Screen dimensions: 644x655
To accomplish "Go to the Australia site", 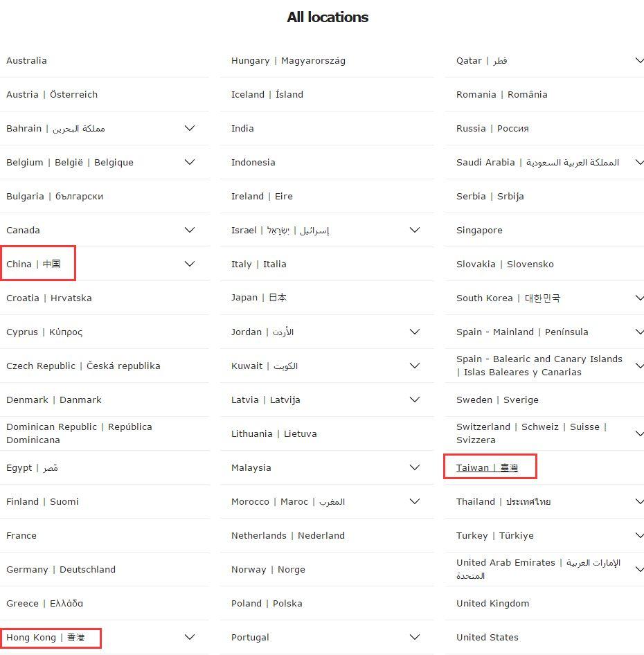I will click(26, 60).
